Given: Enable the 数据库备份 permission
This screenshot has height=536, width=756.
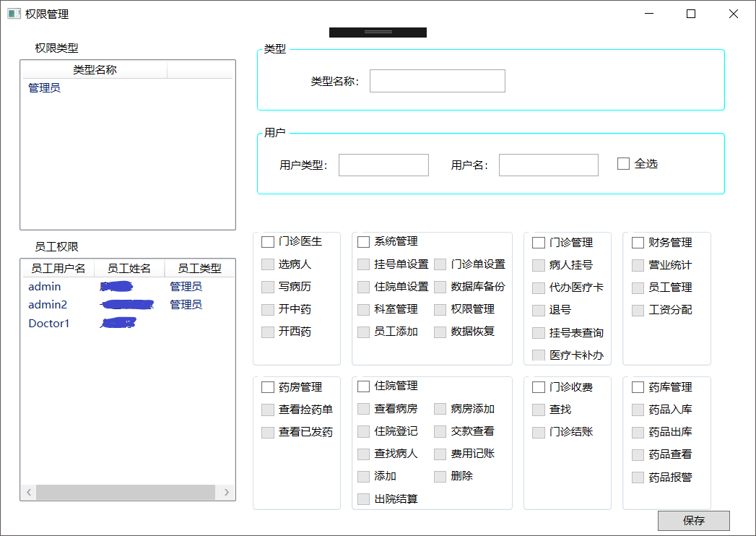Looking at the screenshot, I should 439,287.
